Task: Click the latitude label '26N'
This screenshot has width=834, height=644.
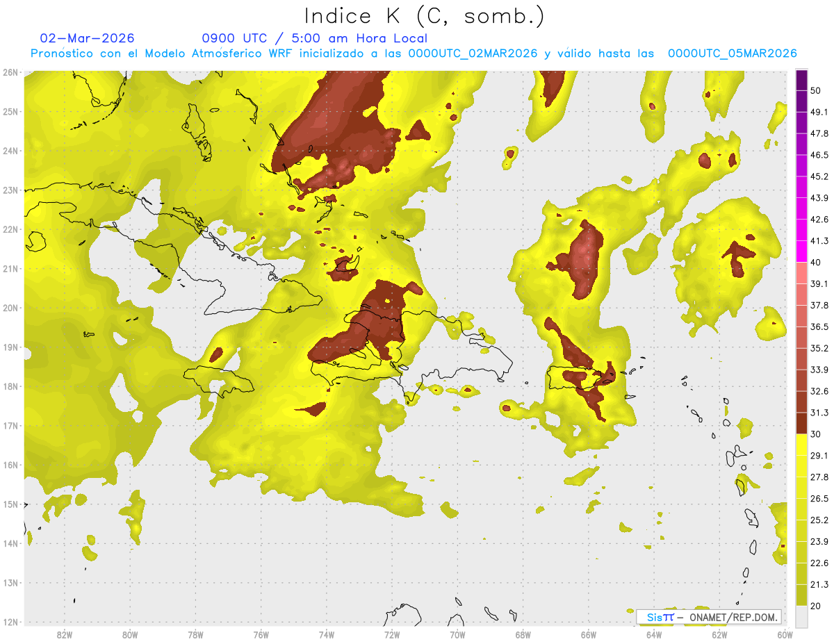Action: 10,72
